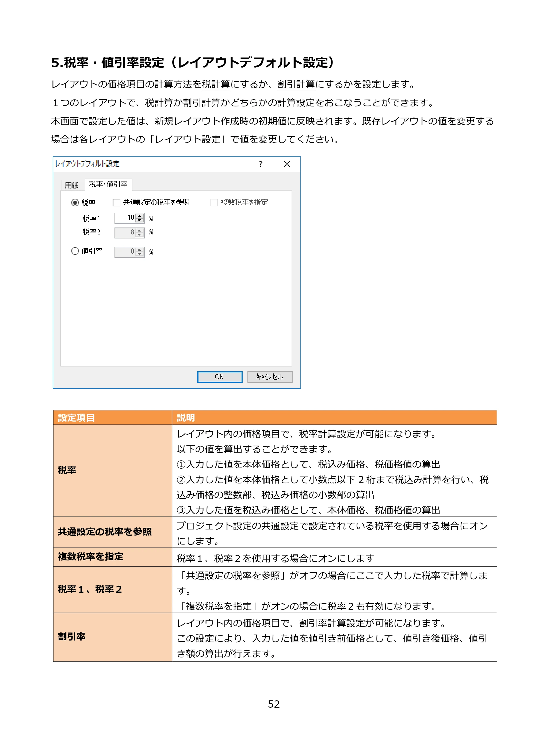The width and height of the screenshot is (535, 756).
Task: Select the 値引率 radio button
Action: point(75,251)
